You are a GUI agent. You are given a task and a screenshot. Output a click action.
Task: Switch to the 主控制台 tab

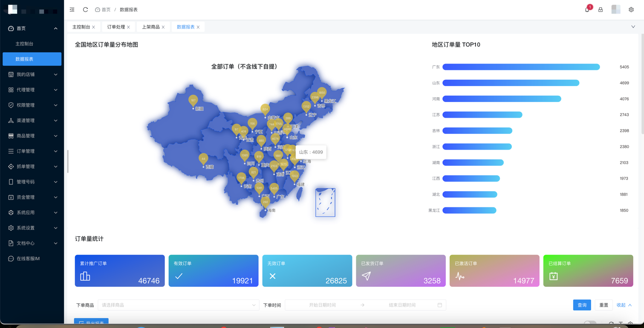tap(81, 27)
